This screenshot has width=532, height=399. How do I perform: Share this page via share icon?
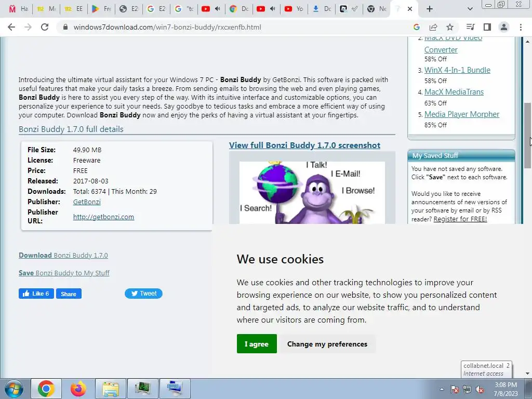pyautogui.click(x=433, y=27)
